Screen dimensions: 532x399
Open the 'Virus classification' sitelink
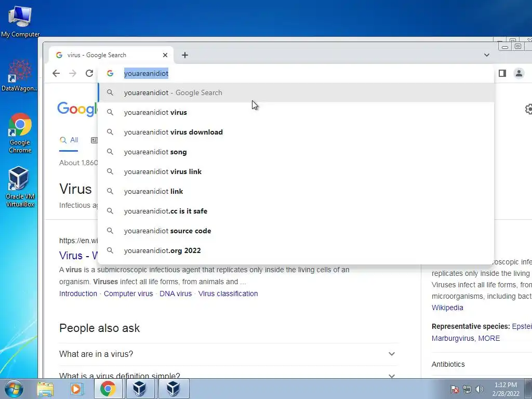point(228,294)
